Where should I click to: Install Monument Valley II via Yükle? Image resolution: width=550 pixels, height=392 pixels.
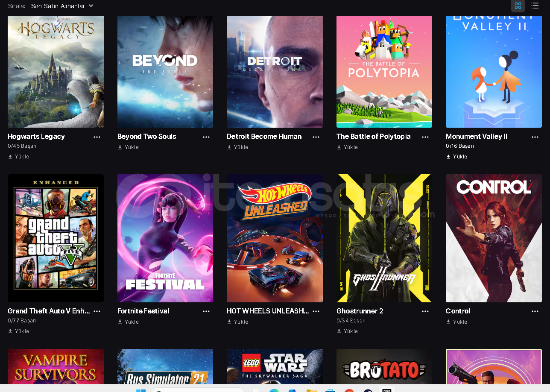pyautogui.click(x=456, y=157)
